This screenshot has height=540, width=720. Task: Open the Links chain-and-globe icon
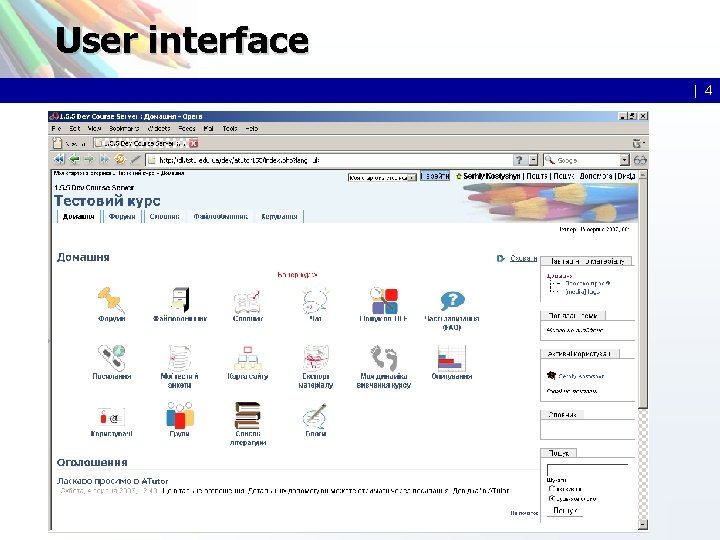[111, 357]
